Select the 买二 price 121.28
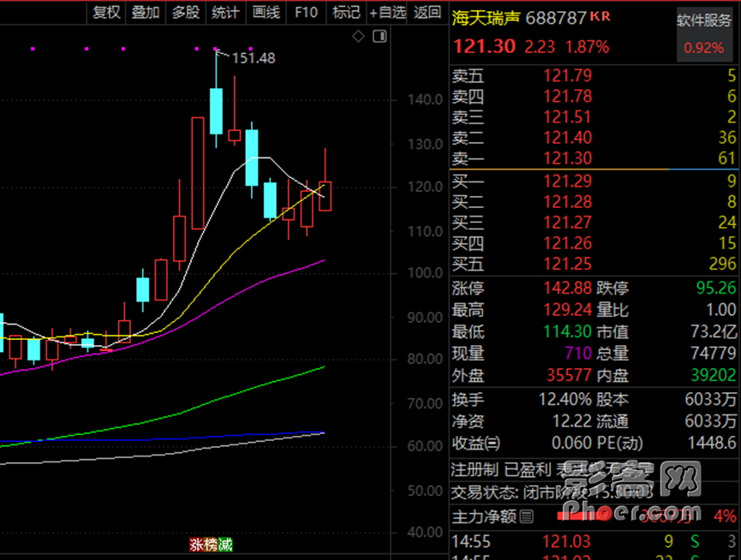 (x=567, y=201)
